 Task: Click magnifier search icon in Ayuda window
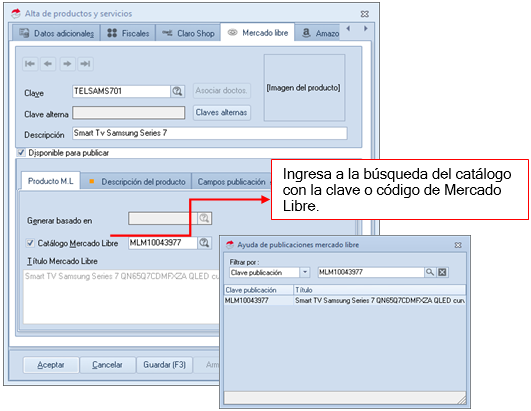(x=429, y=272)
